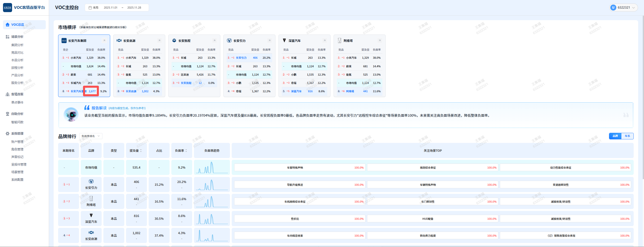This screenshot has height=247, width=644.
Task: Go to 智能问数 in the sidebar
Action: click(x=17, y=122)
